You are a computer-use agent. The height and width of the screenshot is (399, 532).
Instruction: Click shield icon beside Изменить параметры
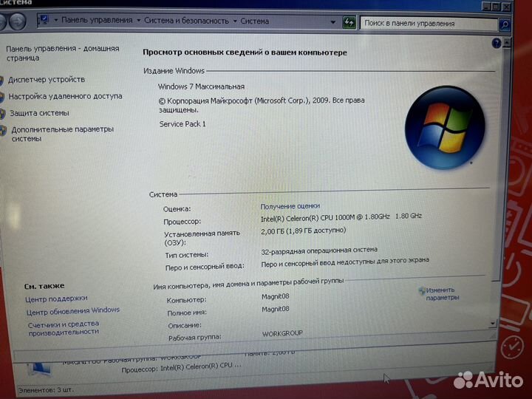(422, 290)
